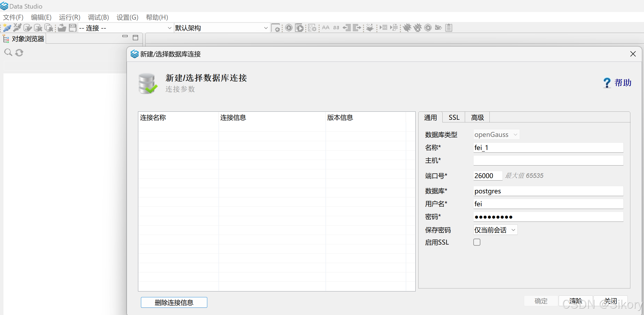644x315 pixels.
Task: Open the -- 连接 -- toolbar combo box
Action: 125,28
